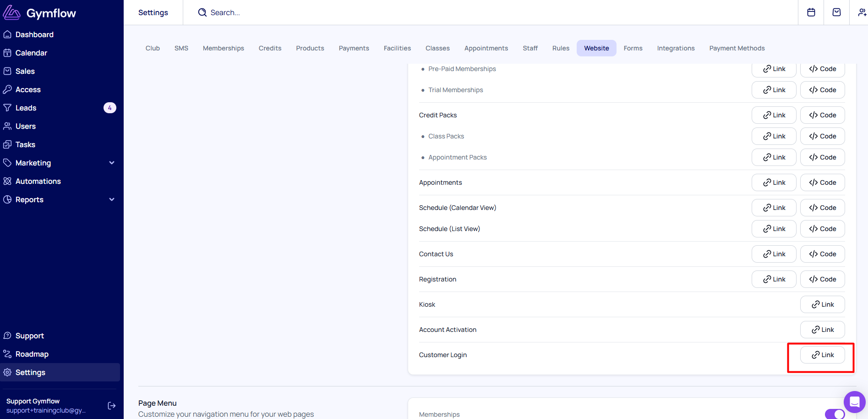
Task: Switch to the SMS tab
Action: click(181, 48)
